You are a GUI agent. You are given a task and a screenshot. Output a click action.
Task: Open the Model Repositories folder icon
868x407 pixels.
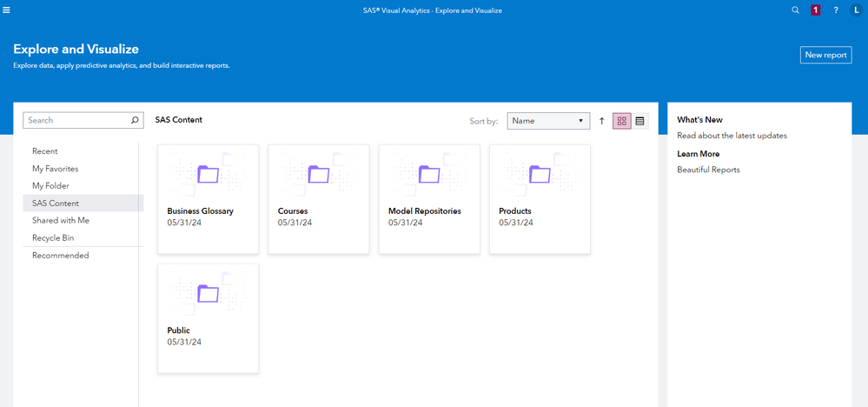point(429,175)
